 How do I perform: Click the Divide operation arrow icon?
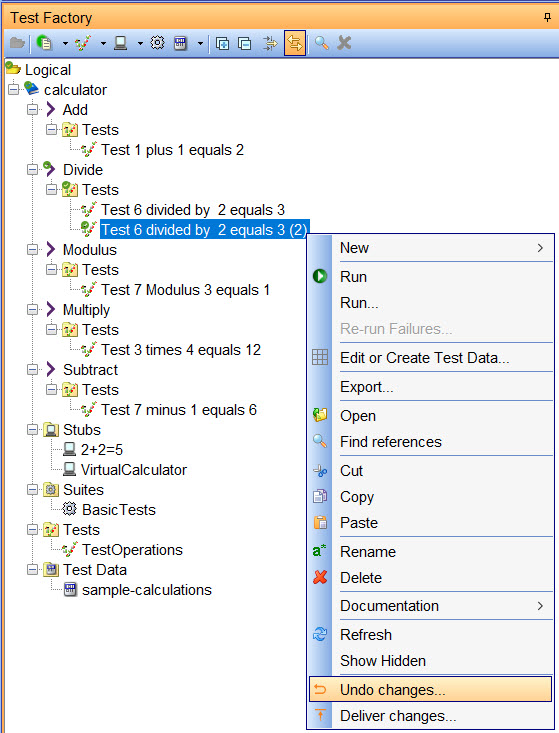[x=49, y=169]
